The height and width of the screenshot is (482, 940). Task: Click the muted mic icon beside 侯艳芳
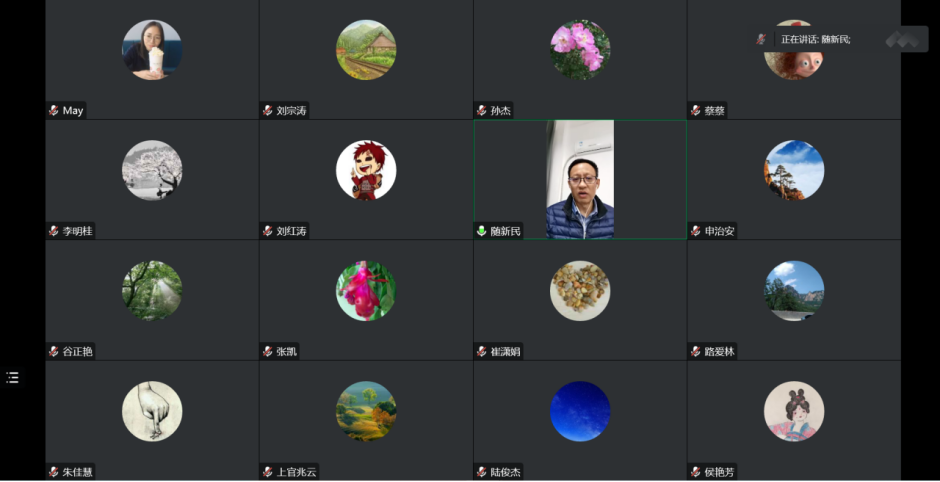pyautogui.click(x=695, y=472)
